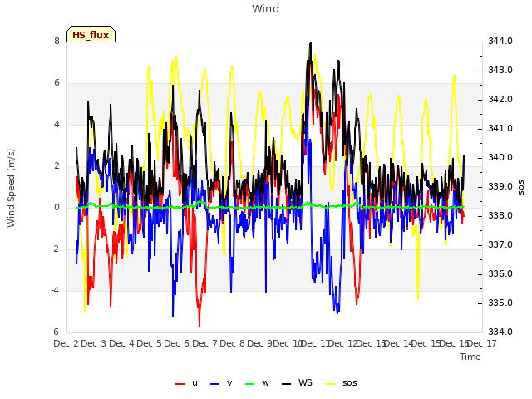Select the blue v legend swatch
The image size is (532, 399).
pos(214,384)
